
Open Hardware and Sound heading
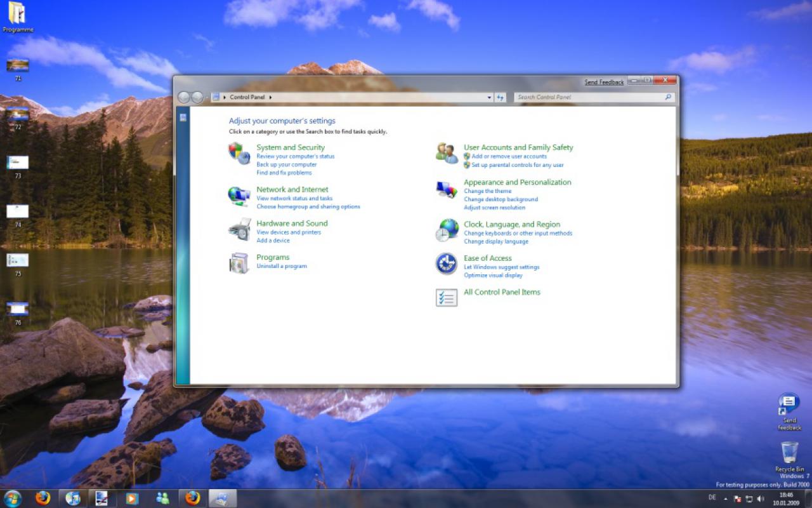(292, 223)
